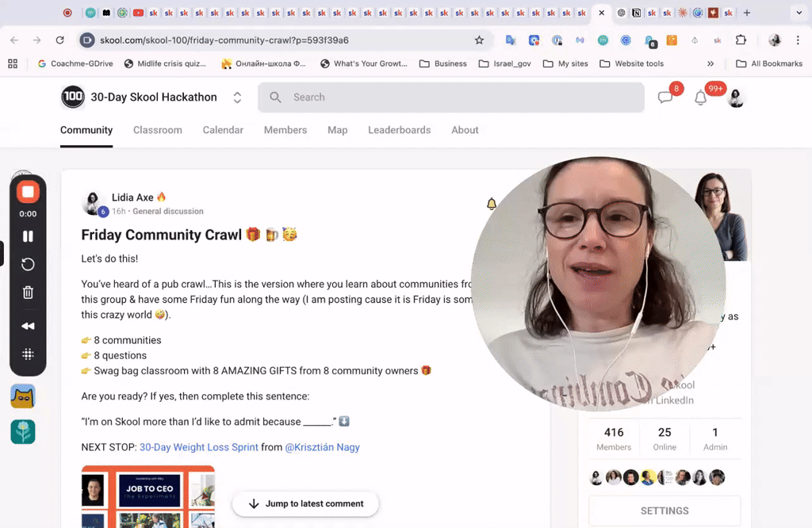Viewport: 812px width, 528px height.
Task: Switch to the Classroom tab
Action: tap(157, 130)
